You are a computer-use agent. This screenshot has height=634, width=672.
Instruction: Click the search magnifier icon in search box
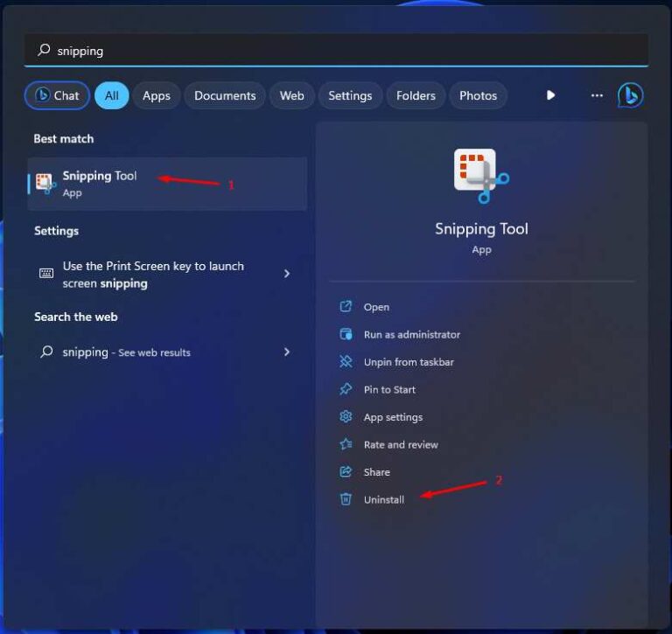[x=44, y=50]
